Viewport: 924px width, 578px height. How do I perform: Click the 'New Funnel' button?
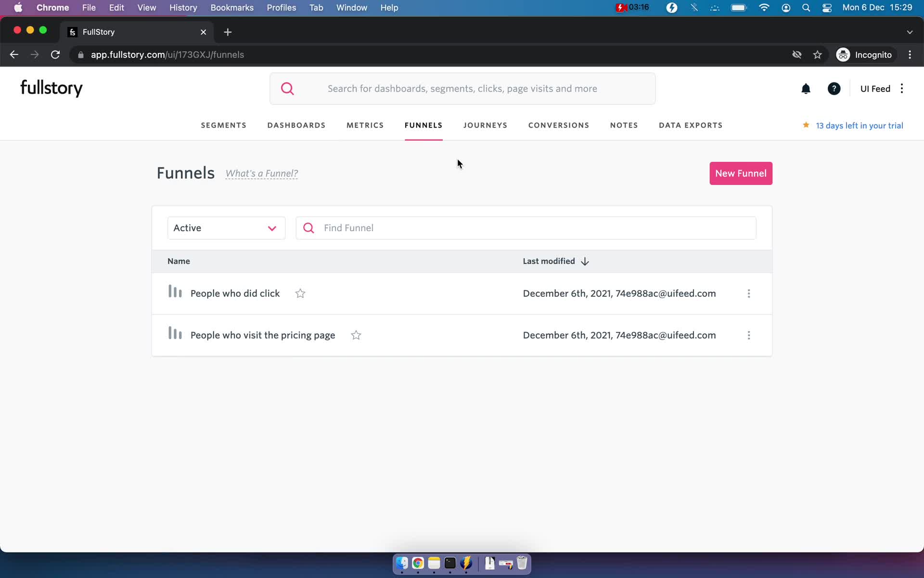click(x=740, y=173)
